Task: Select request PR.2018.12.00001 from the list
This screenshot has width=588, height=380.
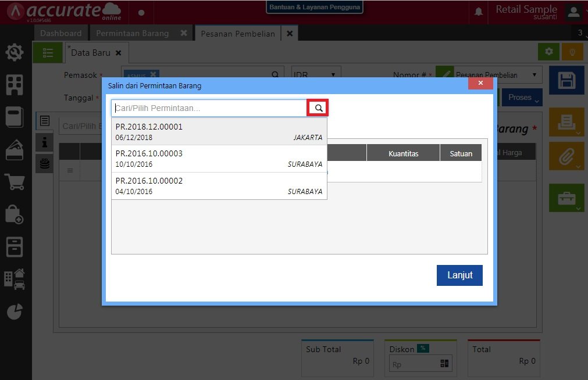Action: tap(219, 132)
